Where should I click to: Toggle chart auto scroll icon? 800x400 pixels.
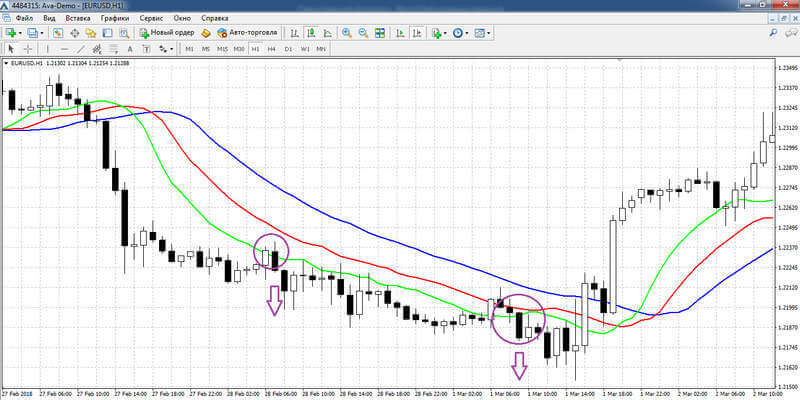click(x=401, y=33)
